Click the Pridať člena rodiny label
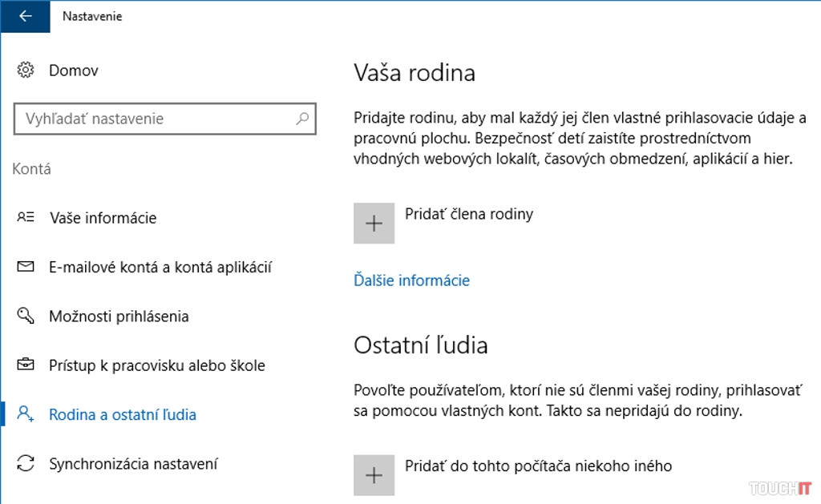 click(469, 214)
